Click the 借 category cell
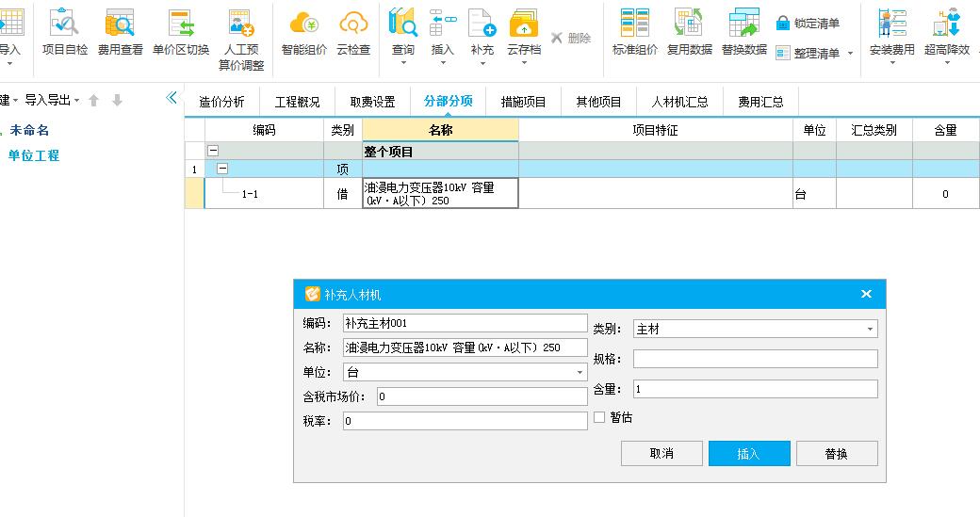The width and height of the screenshot is (980, 517). point(342,194)
